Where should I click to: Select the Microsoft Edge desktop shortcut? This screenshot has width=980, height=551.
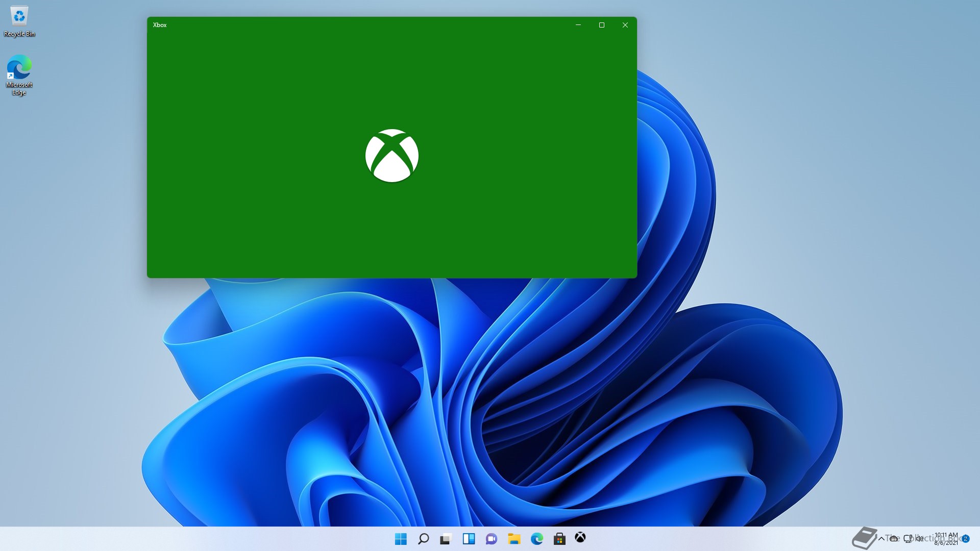(x=19, y=75)
